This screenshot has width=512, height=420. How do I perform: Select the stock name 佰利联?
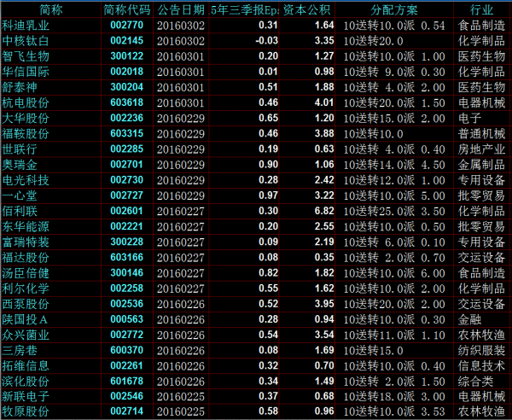20,211
